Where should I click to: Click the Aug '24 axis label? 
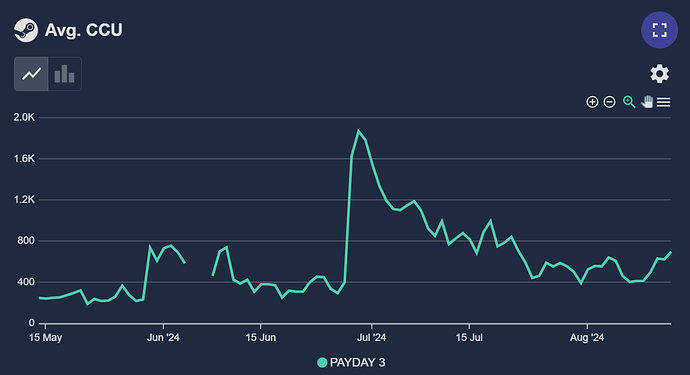(x=587, y=338)
